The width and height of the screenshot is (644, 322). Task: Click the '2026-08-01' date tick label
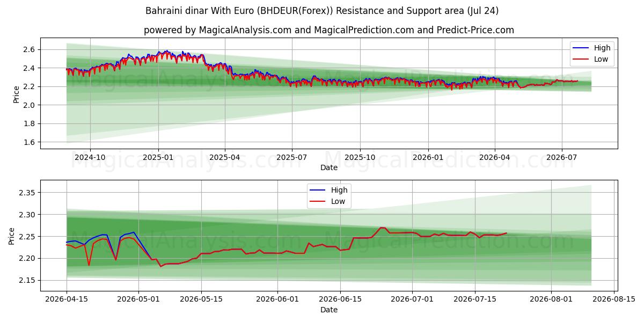coord(551,299)
